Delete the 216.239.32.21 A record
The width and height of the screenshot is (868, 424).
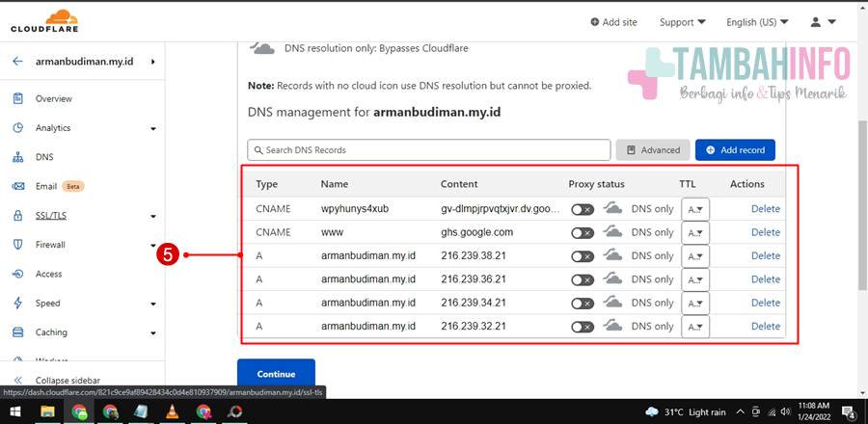point(766,326)
